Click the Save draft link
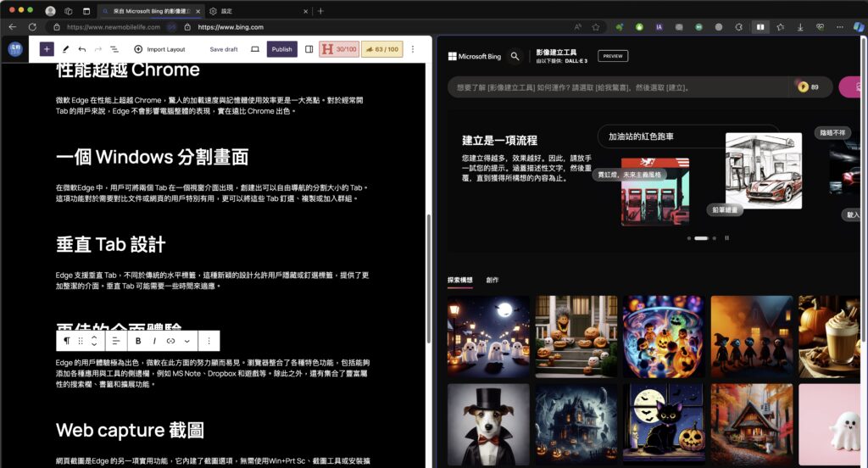Viewport: 868px width, 468px height. tap(224, 49)
